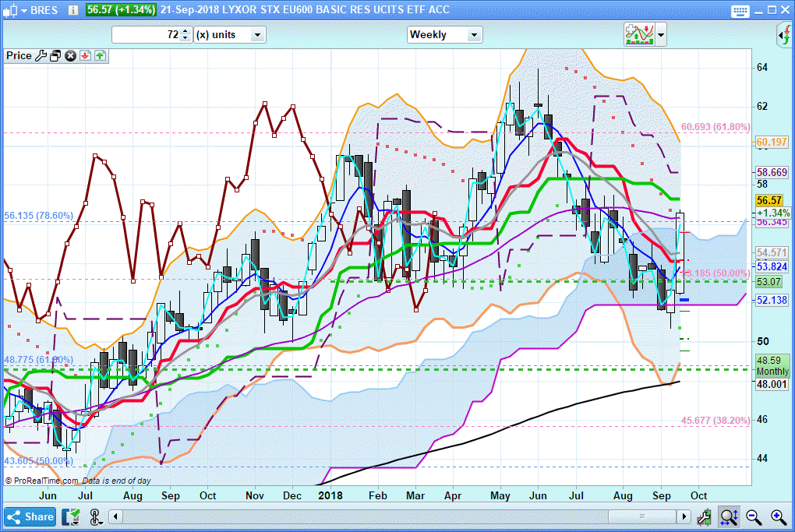Screen dimensions: 795x532
Task: Increase the units count with stepper arrow
Action: point(185,31)
